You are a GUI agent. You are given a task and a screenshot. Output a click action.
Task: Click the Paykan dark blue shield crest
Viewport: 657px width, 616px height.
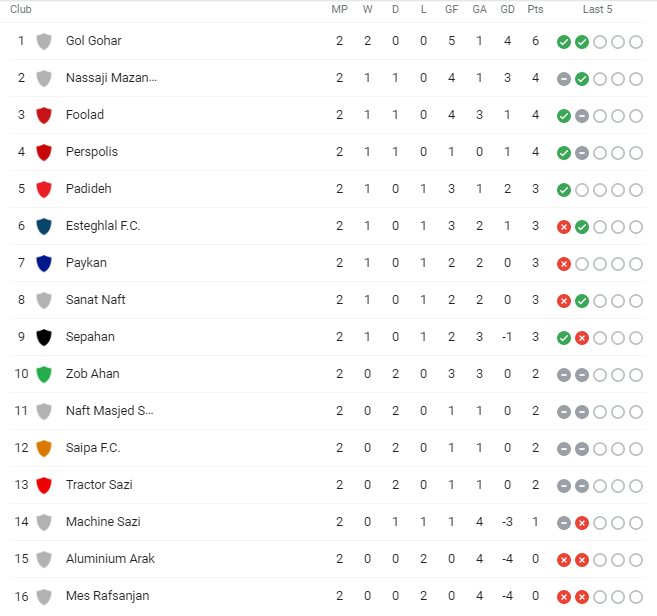[44, 263]
